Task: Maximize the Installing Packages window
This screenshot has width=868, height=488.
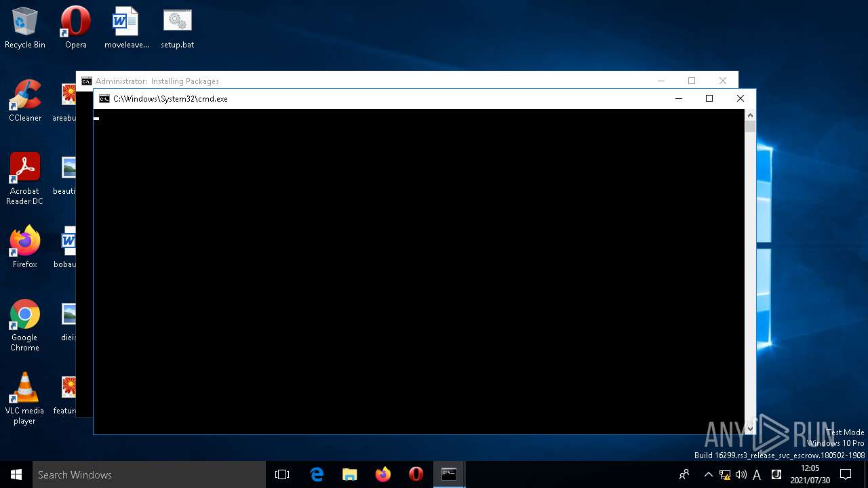Action: point(692,81)
